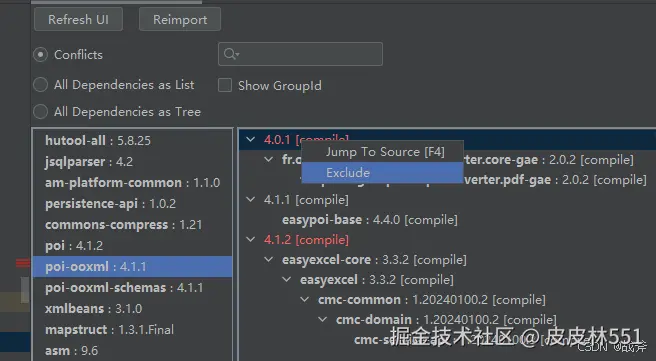Select xmlbeans : 3.1.0 entry
Viewport: 656px width, 361px height.
(x=133, y=309)
